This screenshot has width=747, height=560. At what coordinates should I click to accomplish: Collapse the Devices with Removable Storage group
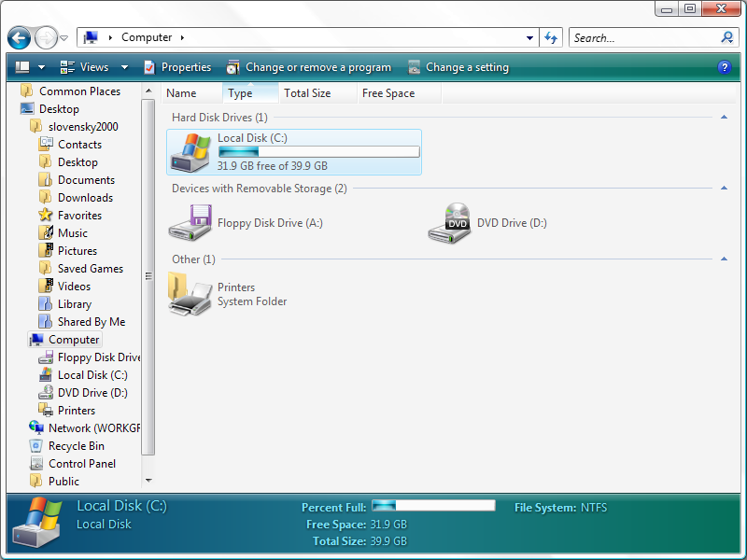pyautogui.click(x=725, y=189)
